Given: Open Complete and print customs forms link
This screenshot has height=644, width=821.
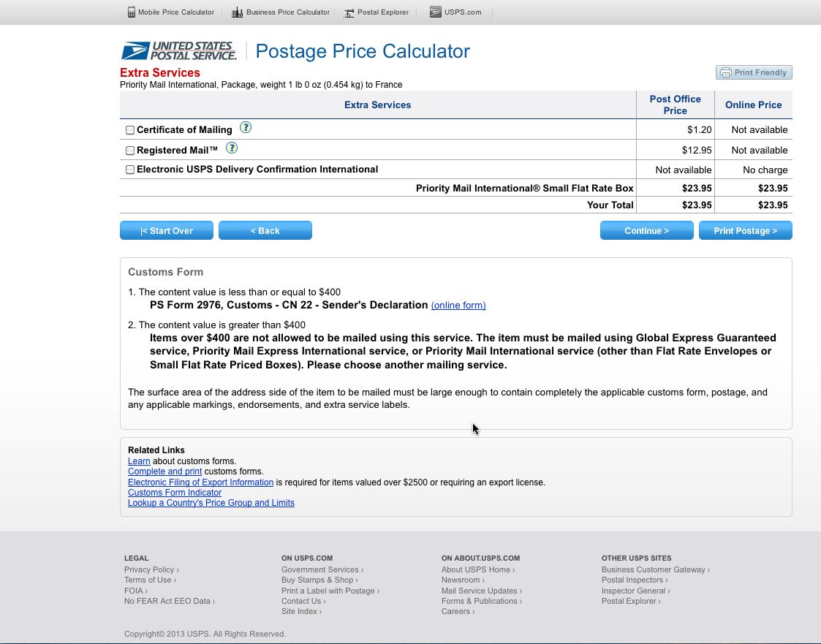Looking at the screenshot, I should pyautogui.click(x=164, y=471).
